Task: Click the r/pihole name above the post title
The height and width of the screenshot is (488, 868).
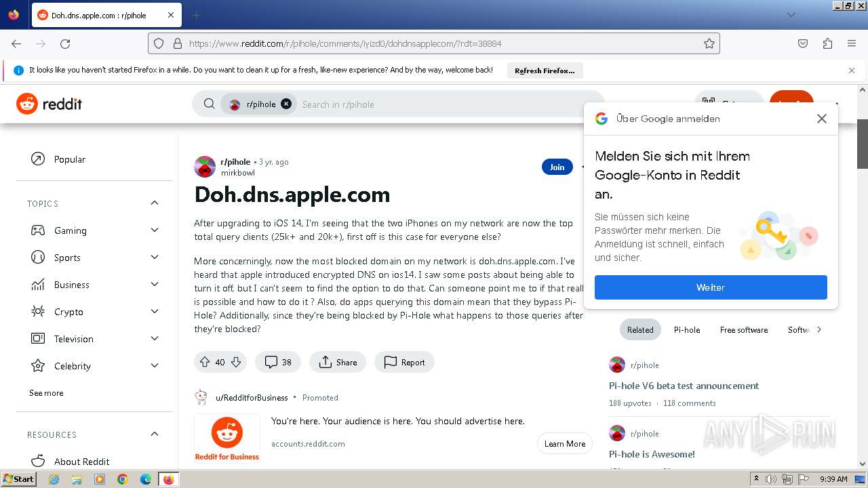Action: click(235, 162)
